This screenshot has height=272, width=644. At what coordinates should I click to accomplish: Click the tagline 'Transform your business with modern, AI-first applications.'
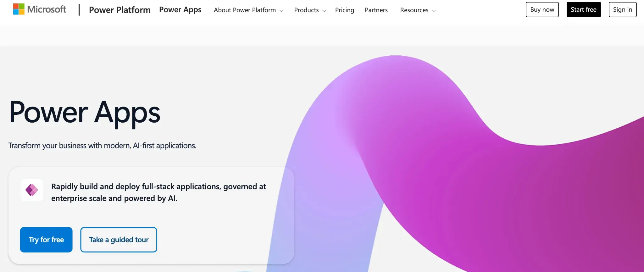click(102, 146)
